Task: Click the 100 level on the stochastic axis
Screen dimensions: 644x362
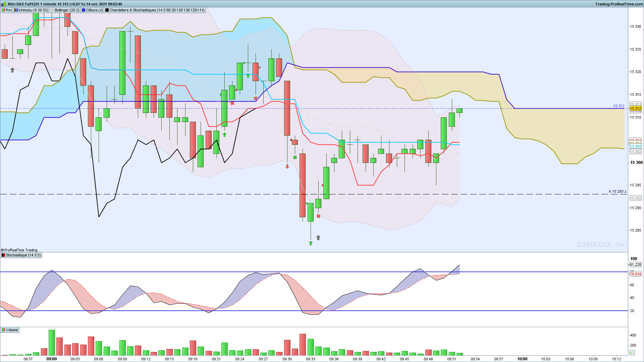Action: coord(634,258)
